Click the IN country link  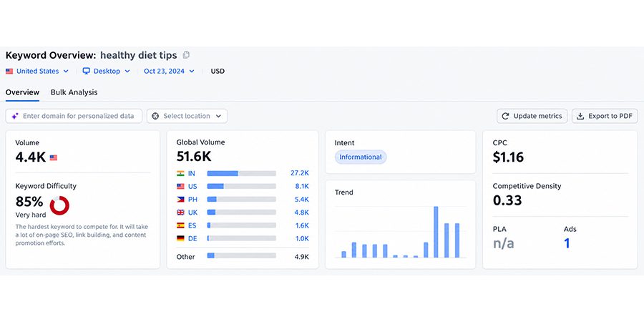(x=191, y=173)
